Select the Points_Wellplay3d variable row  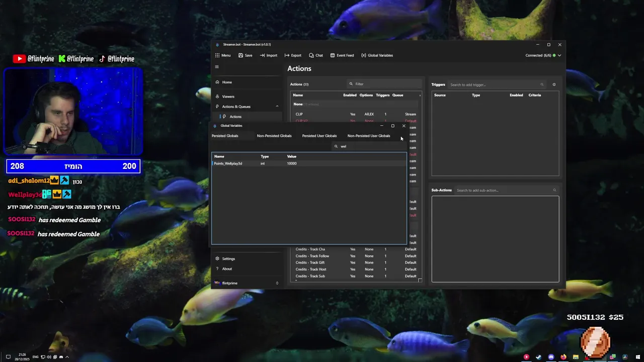point(309,163)
